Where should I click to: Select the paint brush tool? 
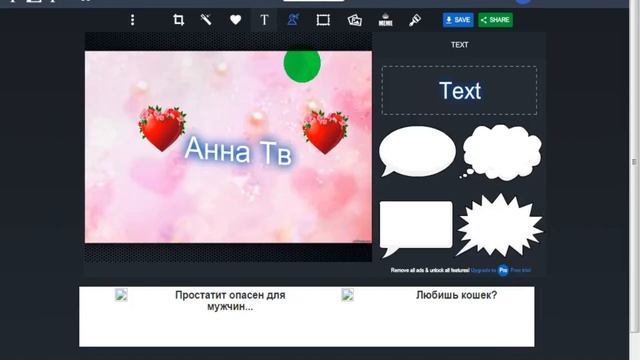tap(415, 20)
